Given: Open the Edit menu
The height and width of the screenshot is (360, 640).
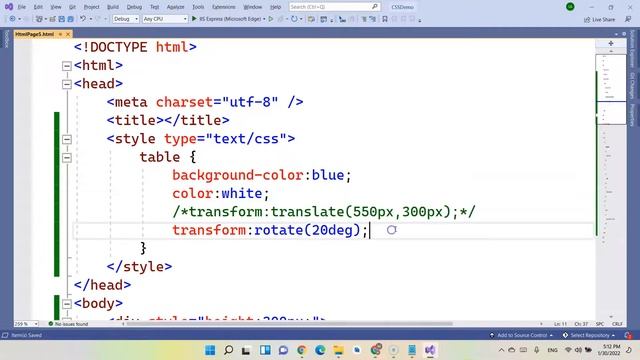Looking at the screenshot, I should click(38, 7).
